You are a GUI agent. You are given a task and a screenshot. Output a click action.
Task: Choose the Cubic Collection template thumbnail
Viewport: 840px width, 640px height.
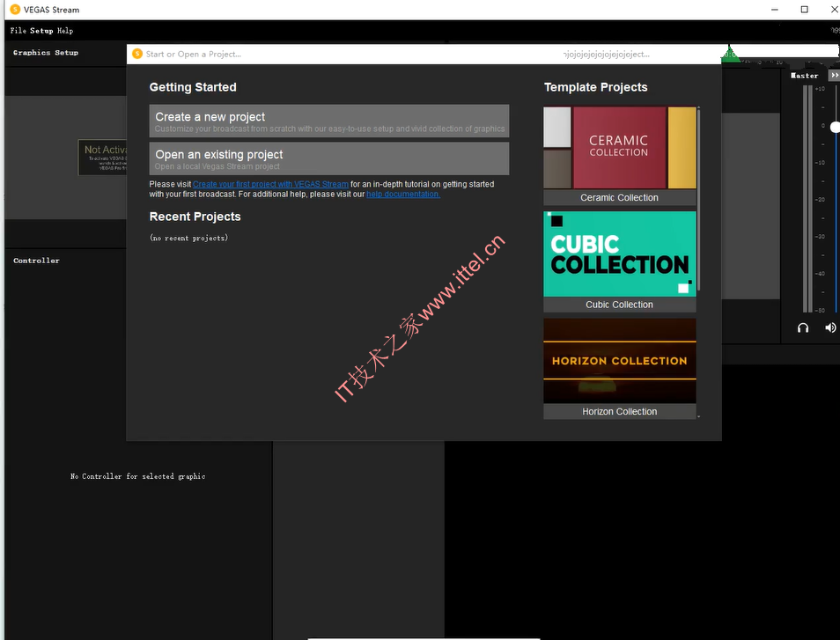(620, 254)
